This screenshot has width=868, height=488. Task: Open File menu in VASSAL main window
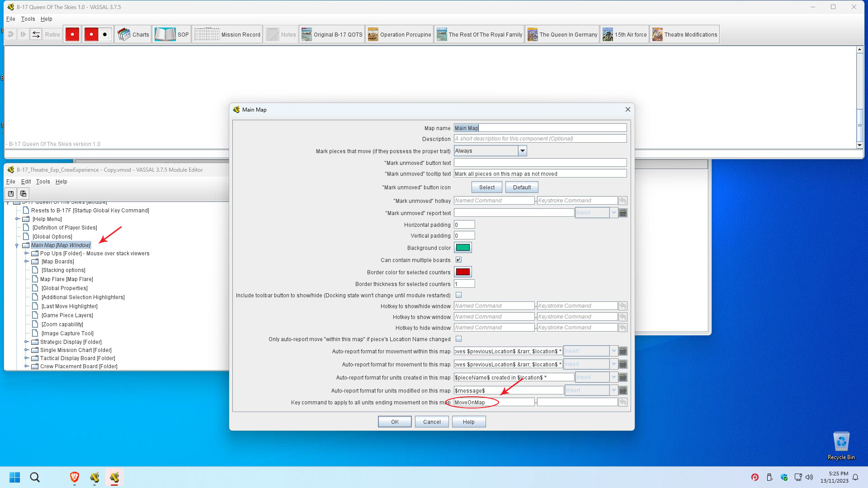pos(10,19)
